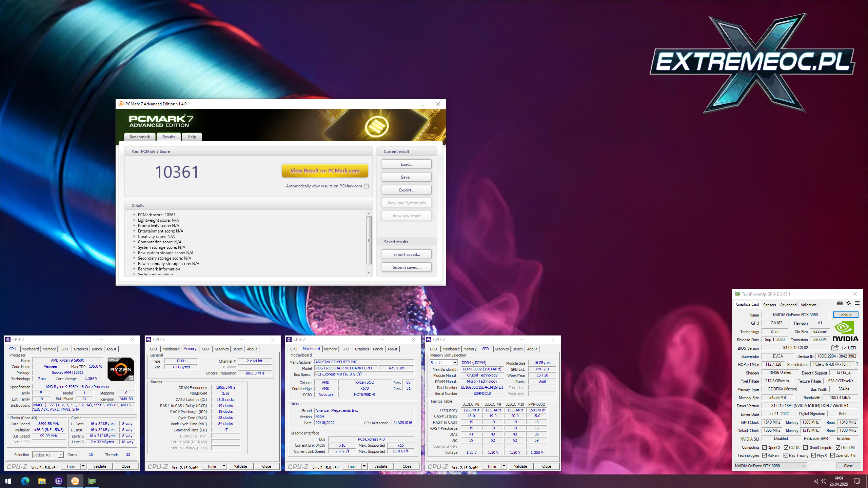Open notification center icon in taskbar
The width and height of the screenshot is (868, 488).
(x=857, y=481)
